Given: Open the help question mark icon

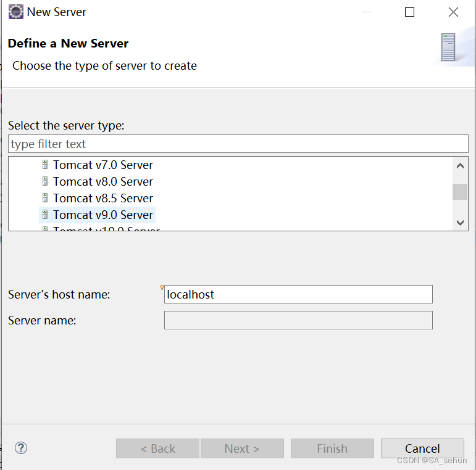Looking at the screenshot, I should [21, 448].
